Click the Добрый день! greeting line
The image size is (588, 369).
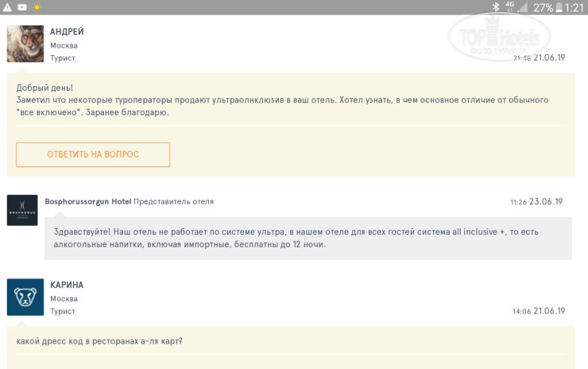coord(44,87)
